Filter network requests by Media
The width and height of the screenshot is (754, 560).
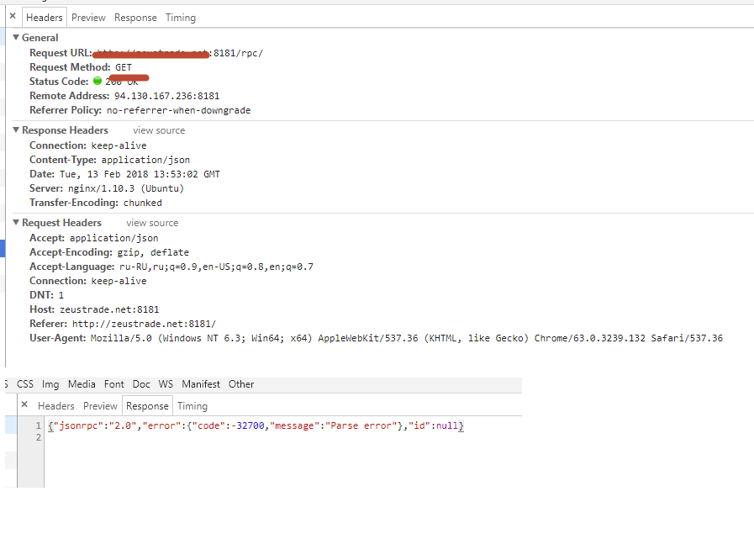[82, 384]
